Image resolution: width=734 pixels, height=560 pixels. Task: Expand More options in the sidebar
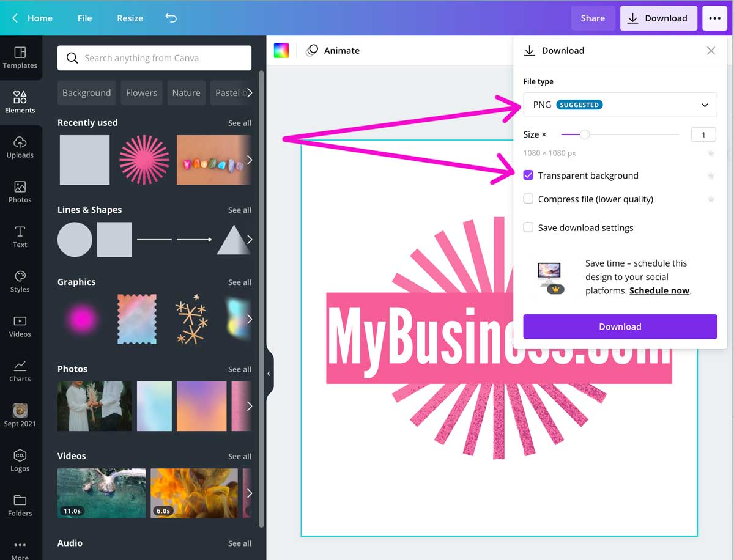click(20, 546)
